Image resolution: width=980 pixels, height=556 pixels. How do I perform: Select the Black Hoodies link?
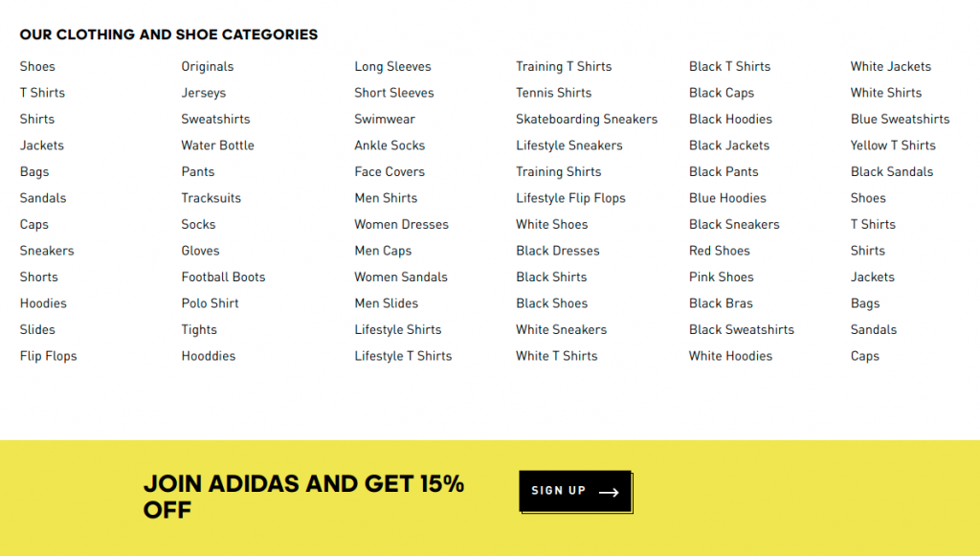pos(730,120)
